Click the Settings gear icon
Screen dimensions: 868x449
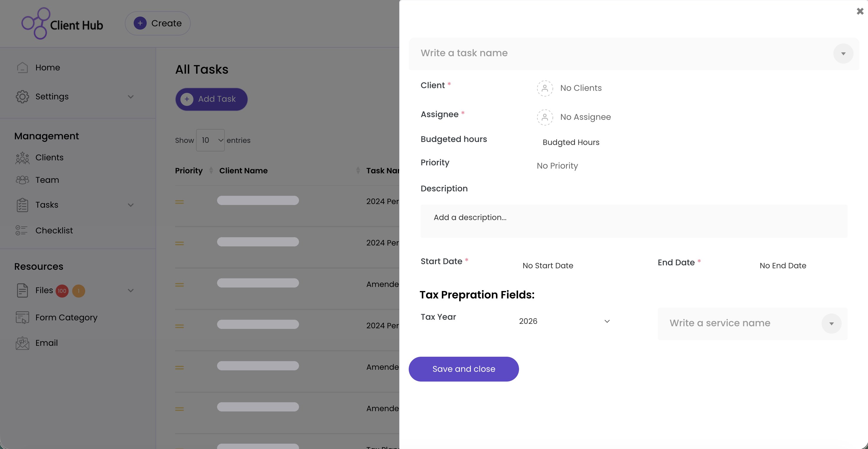point(22,97)
